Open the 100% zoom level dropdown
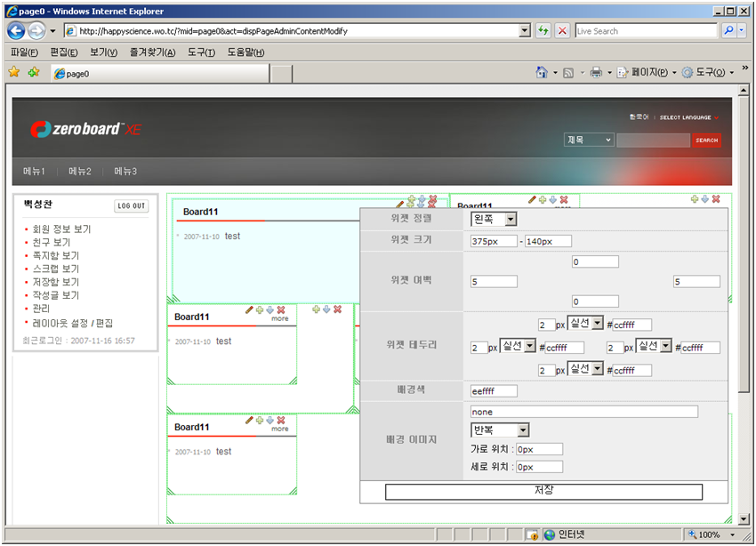This screenshot has height=546, width=756. (x=732, y=534)
